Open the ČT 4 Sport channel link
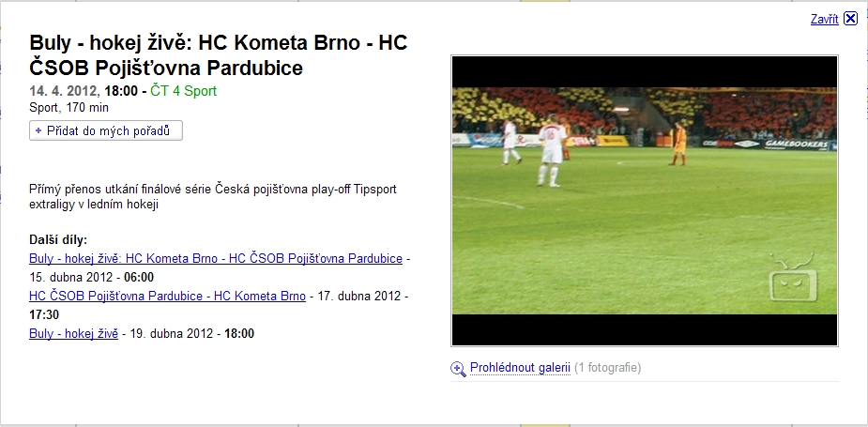 [183, 91]
